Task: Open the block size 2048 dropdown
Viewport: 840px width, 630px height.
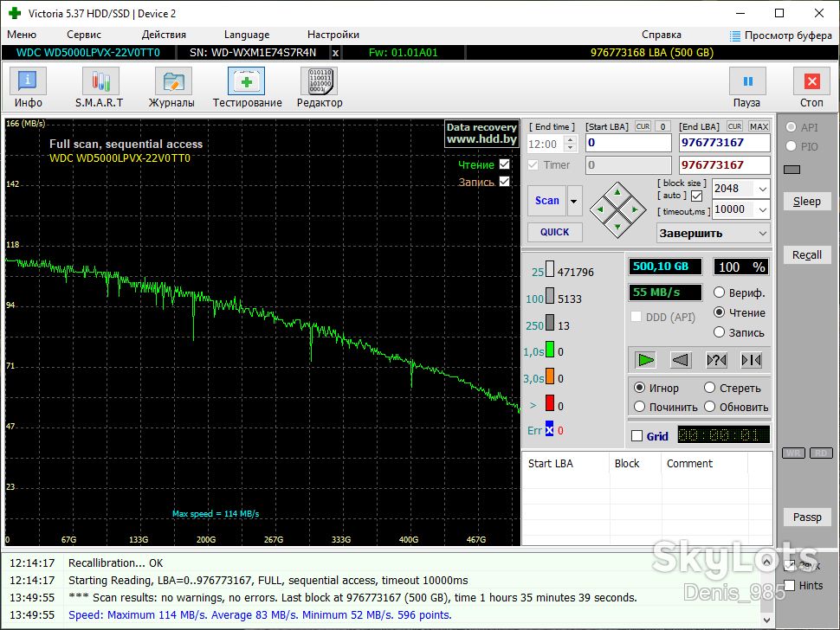Action: click(x=762, y=189)
